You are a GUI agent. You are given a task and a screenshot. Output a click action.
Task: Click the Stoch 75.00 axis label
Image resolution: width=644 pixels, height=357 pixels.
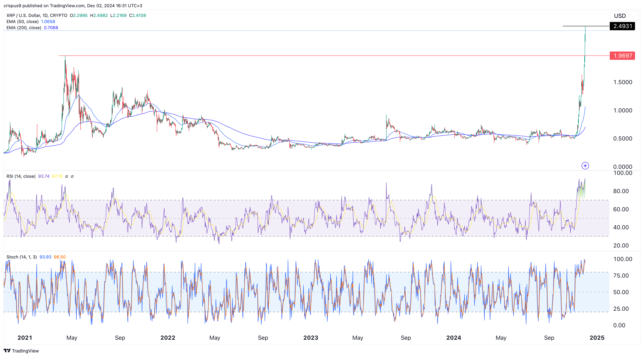point(621,276)
